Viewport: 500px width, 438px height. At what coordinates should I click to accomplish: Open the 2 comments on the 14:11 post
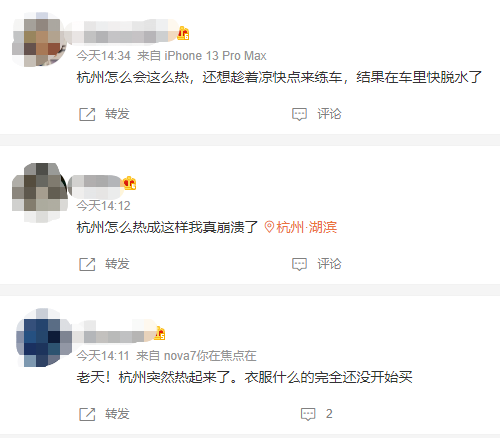[x=316, y=414]
